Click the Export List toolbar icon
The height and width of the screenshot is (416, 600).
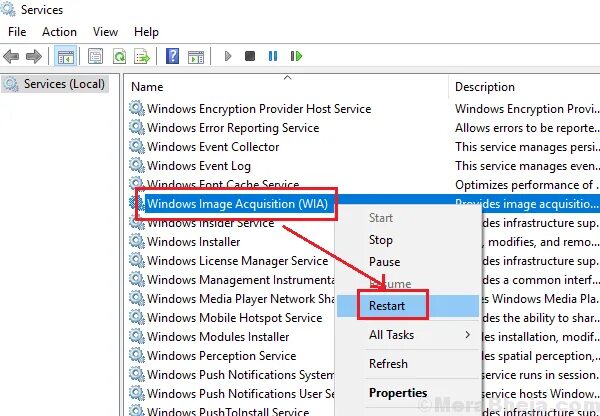click(x=142, y=57)
